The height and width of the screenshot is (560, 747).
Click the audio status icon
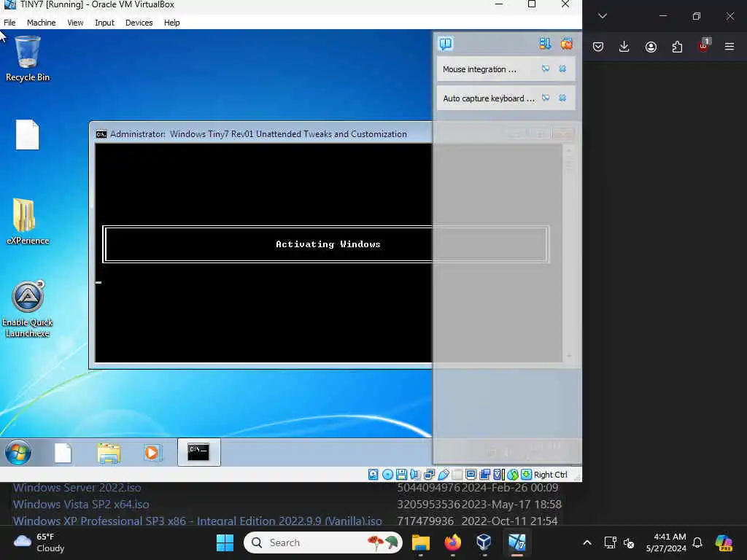pos(415,474)
